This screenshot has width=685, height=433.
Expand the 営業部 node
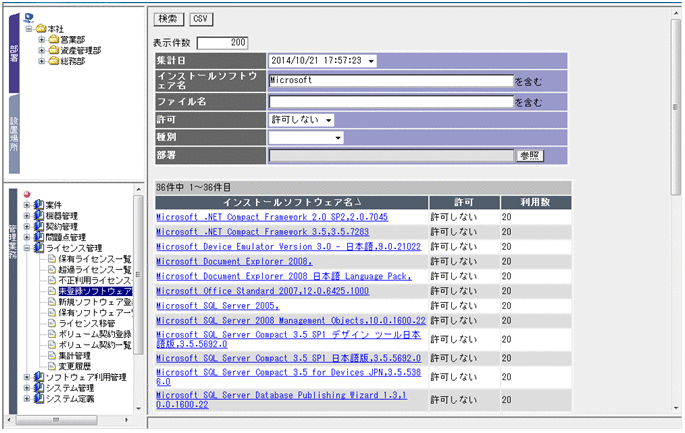(42, 40)
